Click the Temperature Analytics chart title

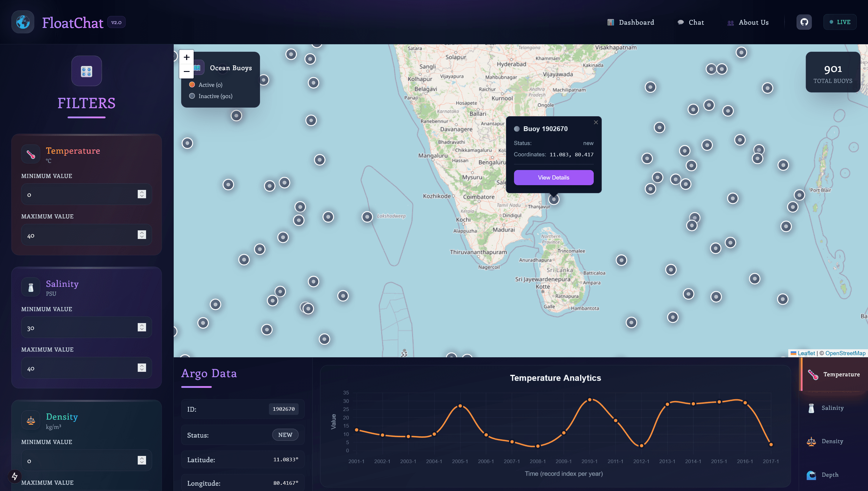click(555, 378)
